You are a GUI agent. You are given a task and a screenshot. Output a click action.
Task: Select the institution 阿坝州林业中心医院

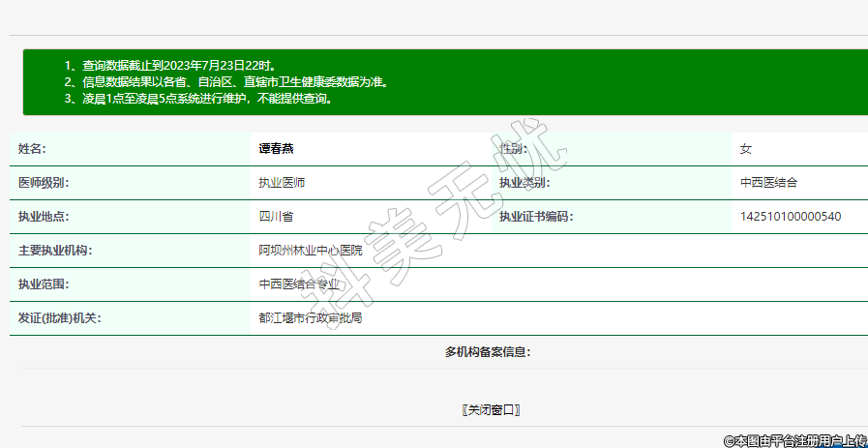coord(310,251)
